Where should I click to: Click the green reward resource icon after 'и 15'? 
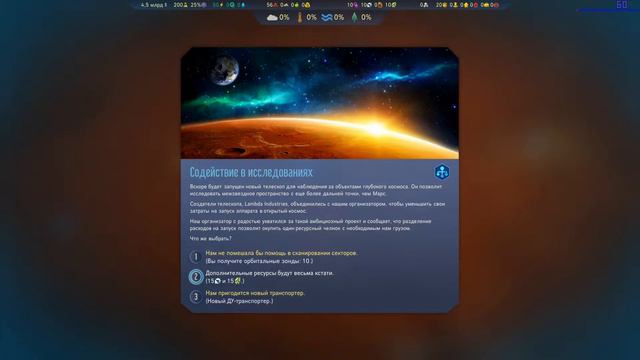click(x=238, y=281)
